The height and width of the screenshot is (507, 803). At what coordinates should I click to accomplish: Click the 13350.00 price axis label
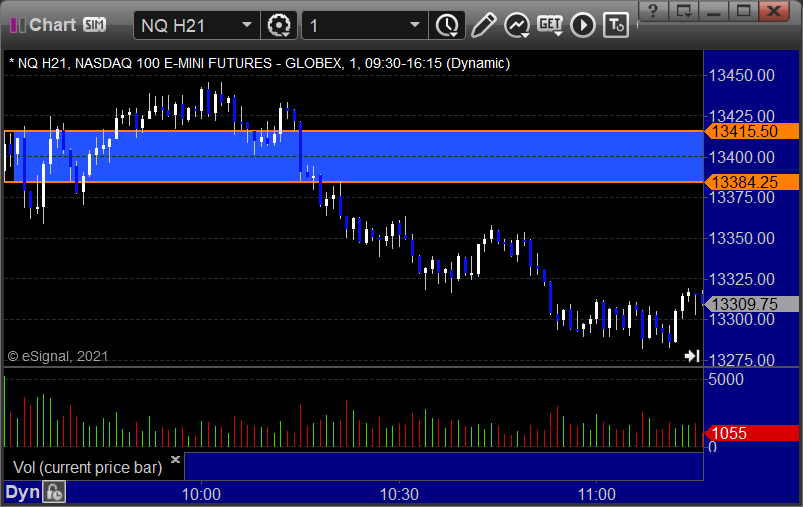[x=742, y=238]
